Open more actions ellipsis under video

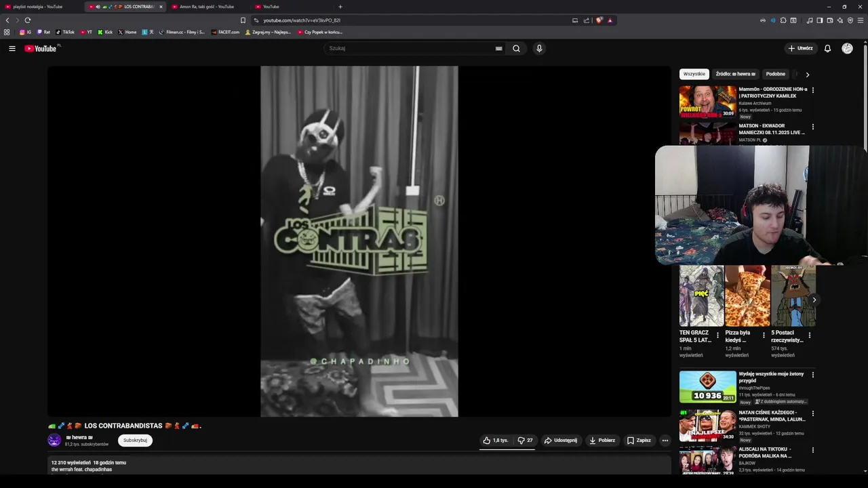pyautogui.click(x=665, y=440)
